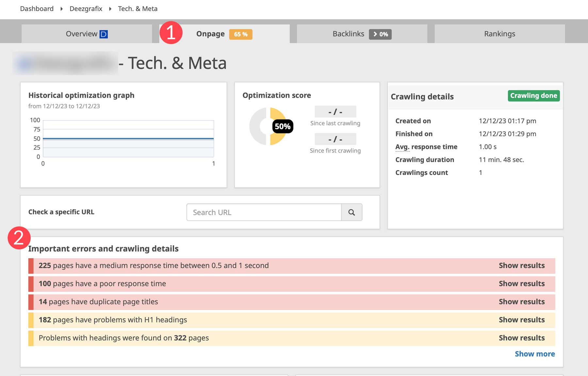Click the 0% badge on Backlinks tab

click(x=380, y=34)
